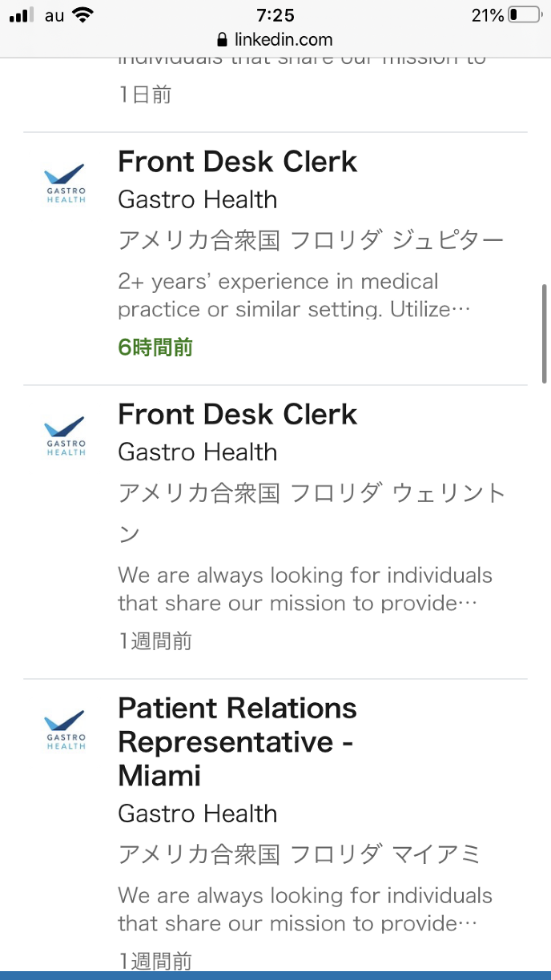
Task: Tap the lock icon in address bar
Action: point(223,39)
